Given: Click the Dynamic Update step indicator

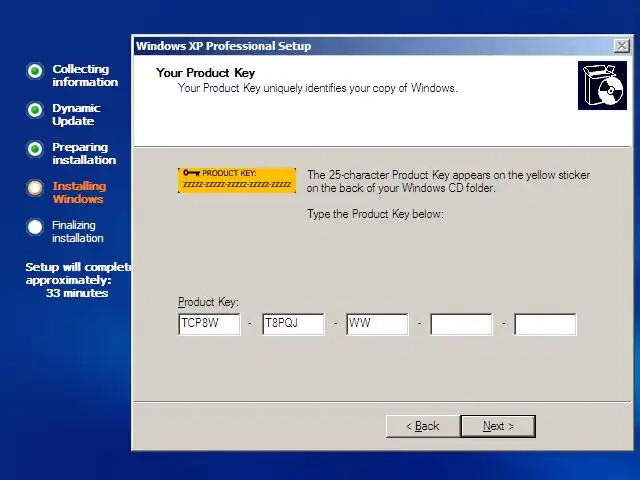Looking at the screenshot, I should (x=35, y=110).
